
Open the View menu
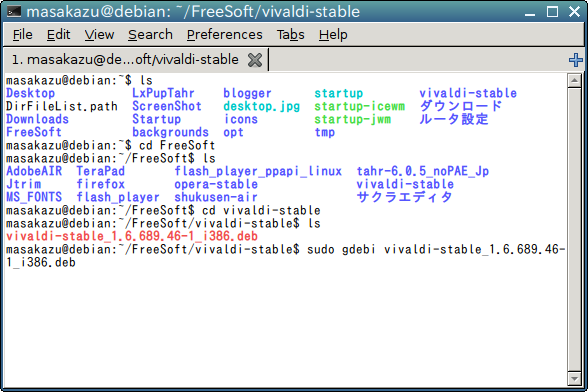click(x=99, y=35)
